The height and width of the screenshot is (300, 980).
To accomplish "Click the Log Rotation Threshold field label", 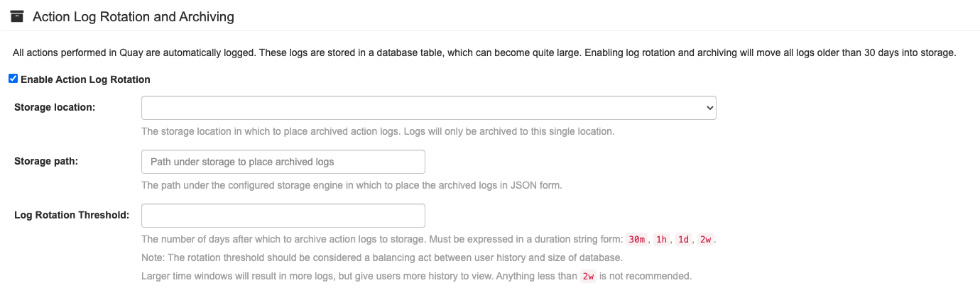I will (x=72, y=215).
